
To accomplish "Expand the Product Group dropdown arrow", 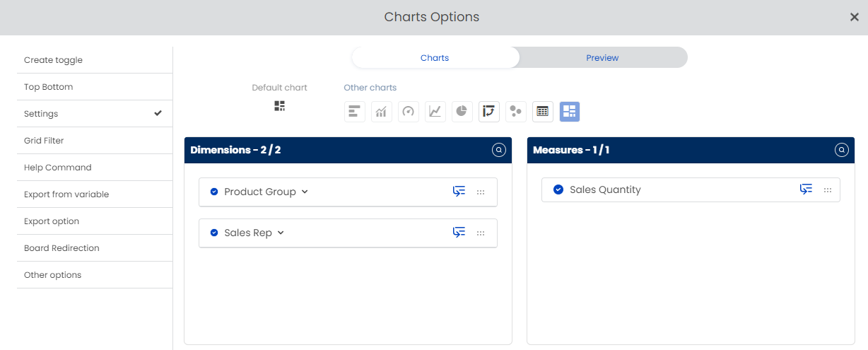I will coord(305,192).
